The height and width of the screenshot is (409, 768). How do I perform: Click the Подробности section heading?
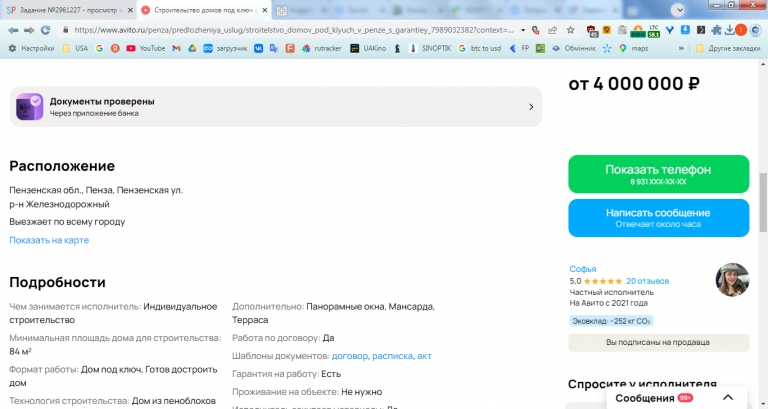(57, 282)
